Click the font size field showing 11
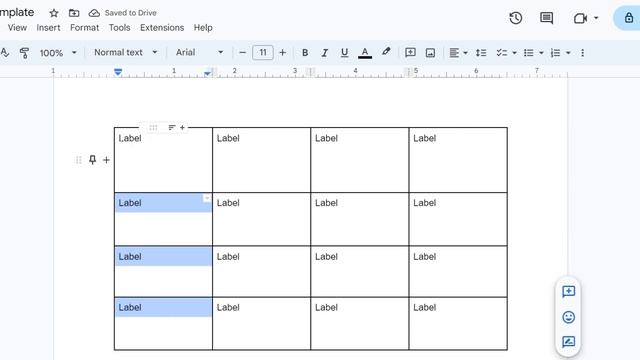The height and width of the screenshot is (360, 640). 262,53
